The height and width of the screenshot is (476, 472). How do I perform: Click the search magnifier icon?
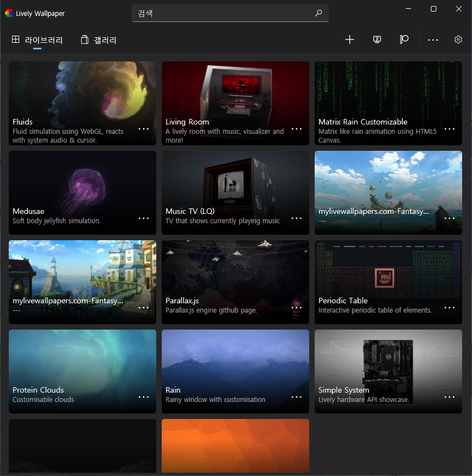[319, 13]
